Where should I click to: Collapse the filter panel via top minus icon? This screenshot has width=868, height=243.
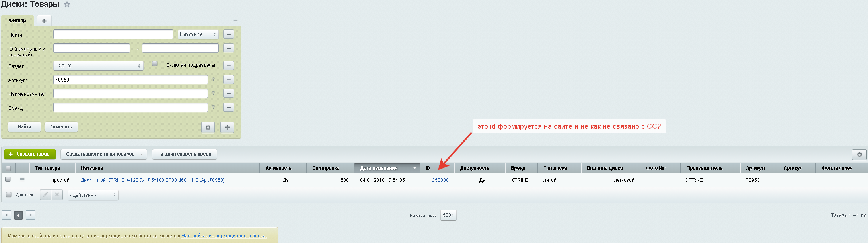(x=235, y=20)
